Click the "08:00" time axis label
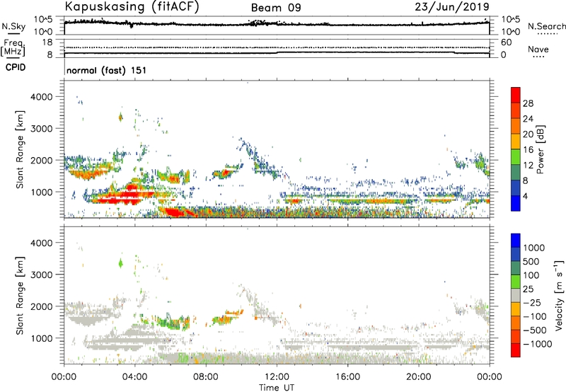The height and width of the screenshot is (392, 566). coord(206,377)
